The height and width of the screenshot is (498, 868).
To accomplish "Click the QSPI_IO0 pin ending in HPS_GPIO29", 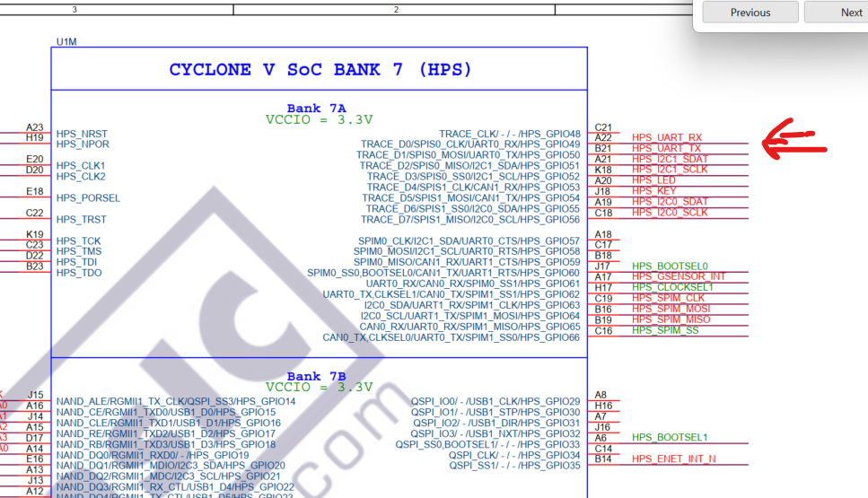I will [x=495, y=402].
